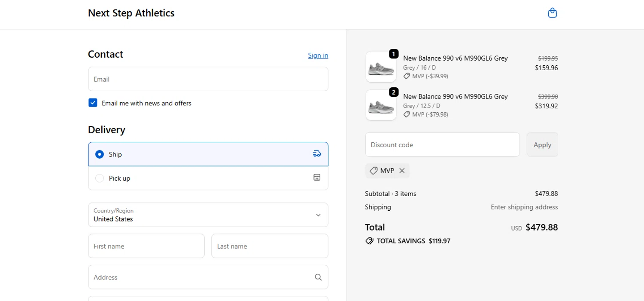The height and width of the screenshot is (301, 644).
Task: Click the $159.96 item price
Action: point(547,68)
